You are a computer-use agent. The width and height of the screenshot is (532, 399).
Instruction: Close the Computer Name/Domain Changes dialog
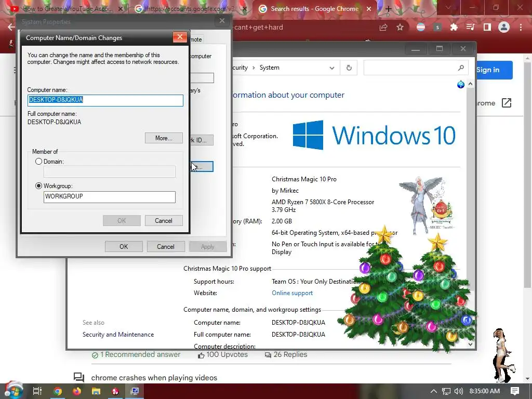(180, 37)
